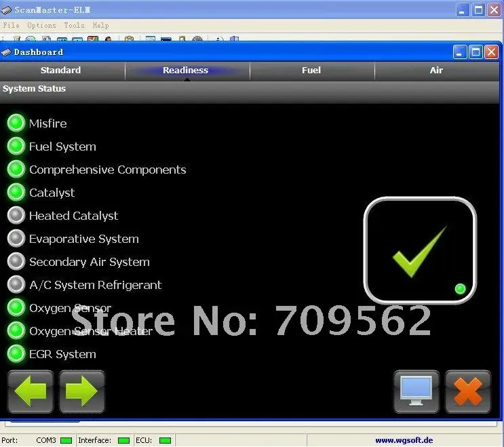Click the Secondary Air System label
The height and width of the screenshot is (447, 504).
coord(90,262)
